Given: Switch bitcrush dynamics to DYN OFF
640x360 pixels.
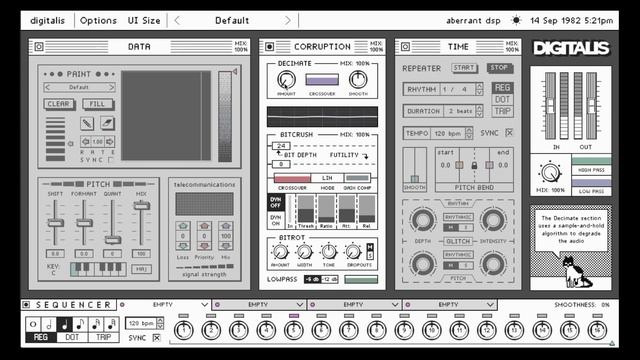Looking at the screenshot, I should click(276, 202).
